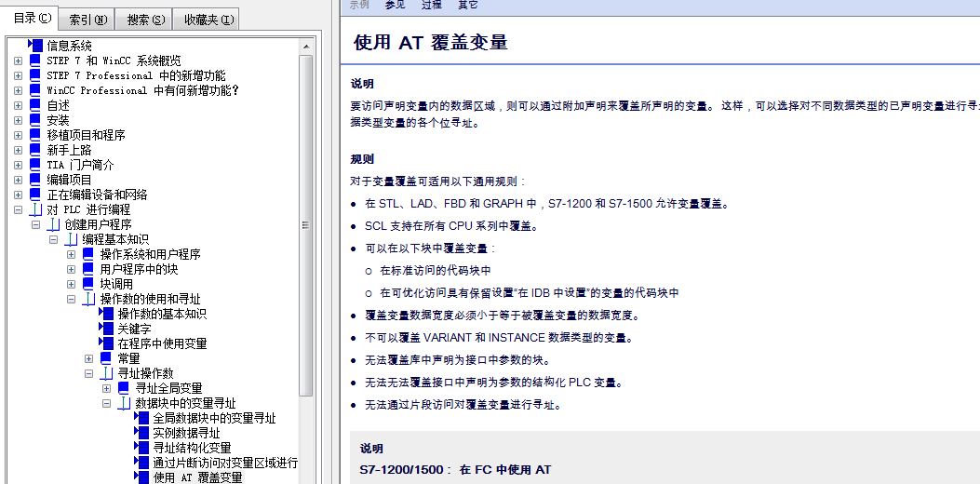Click the book icon beside 常量
Screen dimensions: 980x484
106,358
